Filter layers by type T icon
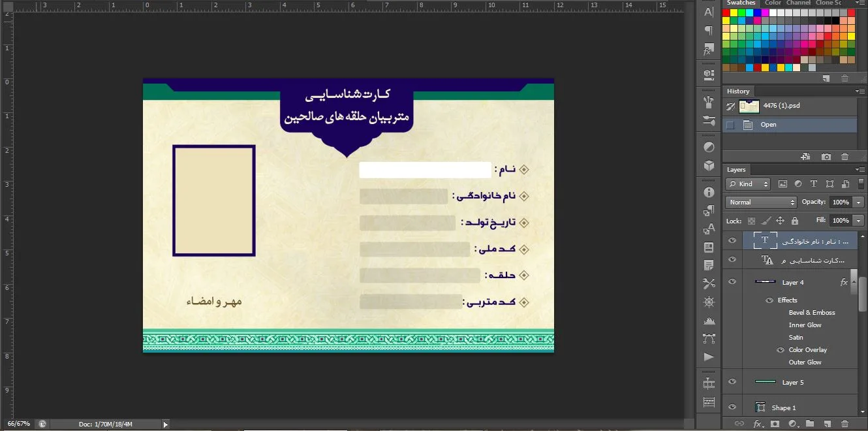Viewport: 868px width, 431px height. click(814, 184)
